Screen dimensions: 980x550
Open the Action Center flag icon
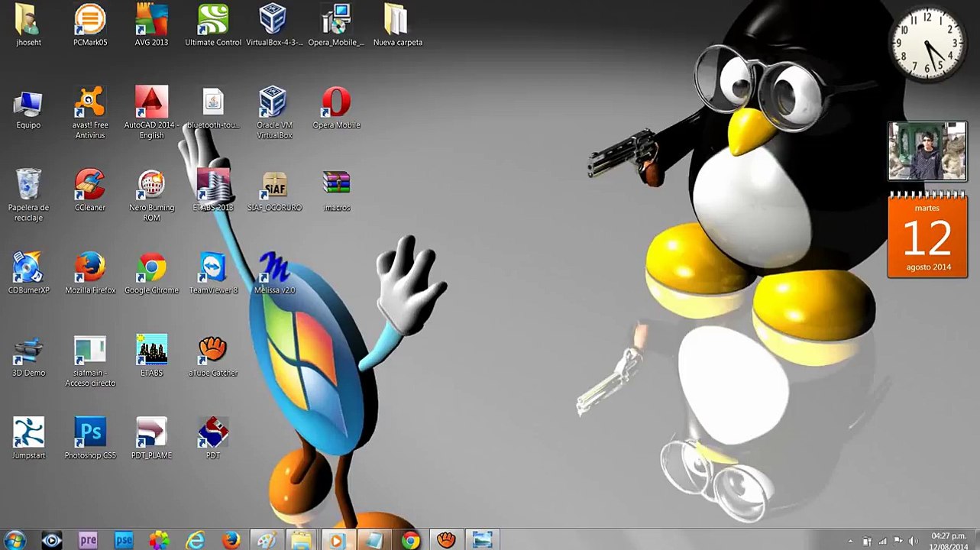pos(898,542)
